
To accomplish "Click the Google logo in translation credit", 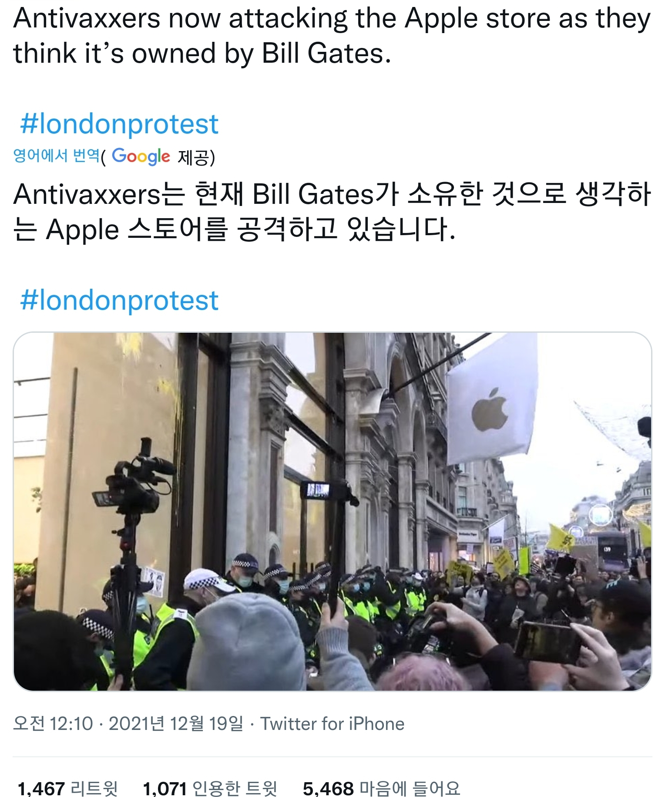I will tap(141, 156).
